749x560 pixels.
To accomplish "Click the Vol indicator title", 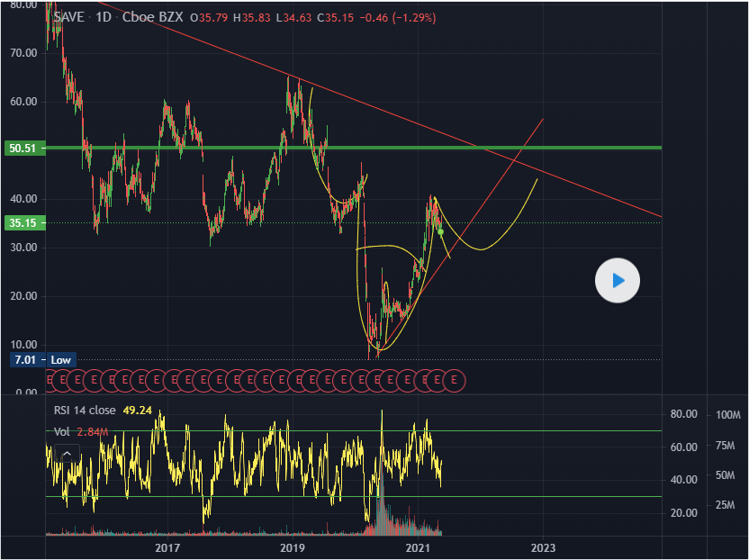I will pos(61,432).
